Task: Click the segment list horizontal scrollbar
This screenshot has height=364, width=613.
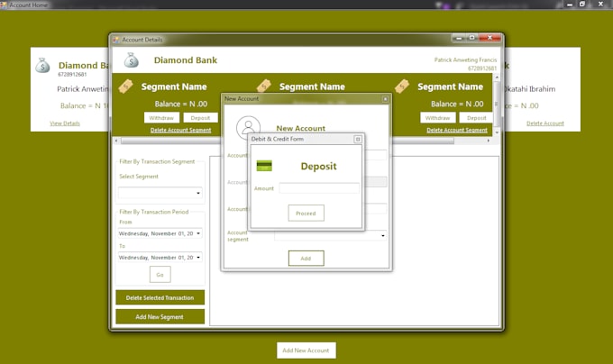Action: (x=288, y=141)
